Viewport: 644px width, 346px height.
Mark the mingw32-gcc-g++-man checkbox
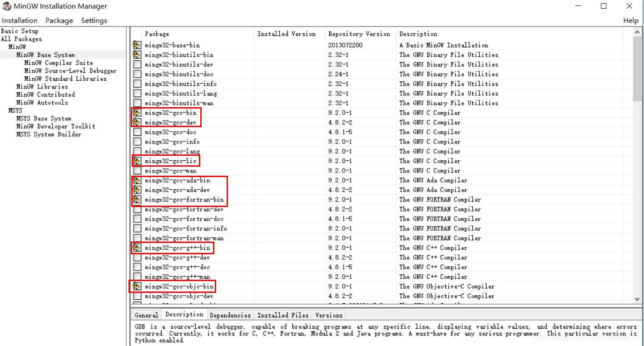pyautogui.click(x=137, y=277)
